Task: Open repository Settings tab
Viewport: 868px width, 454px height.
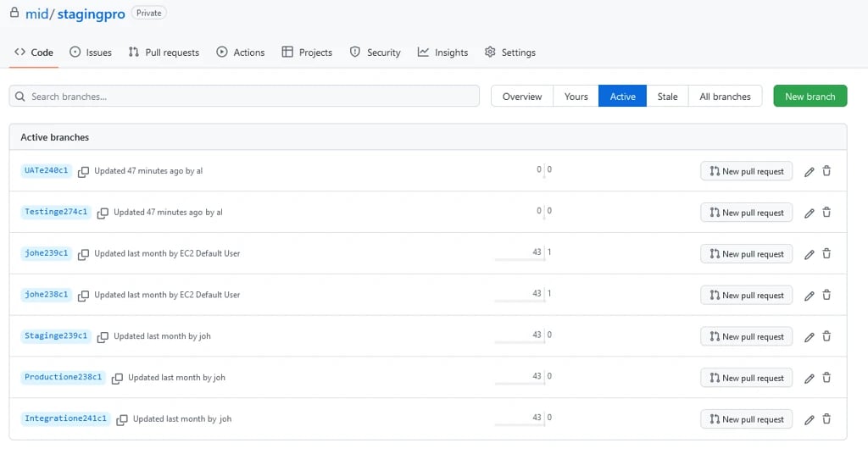Action: click(x=509, y=53)
